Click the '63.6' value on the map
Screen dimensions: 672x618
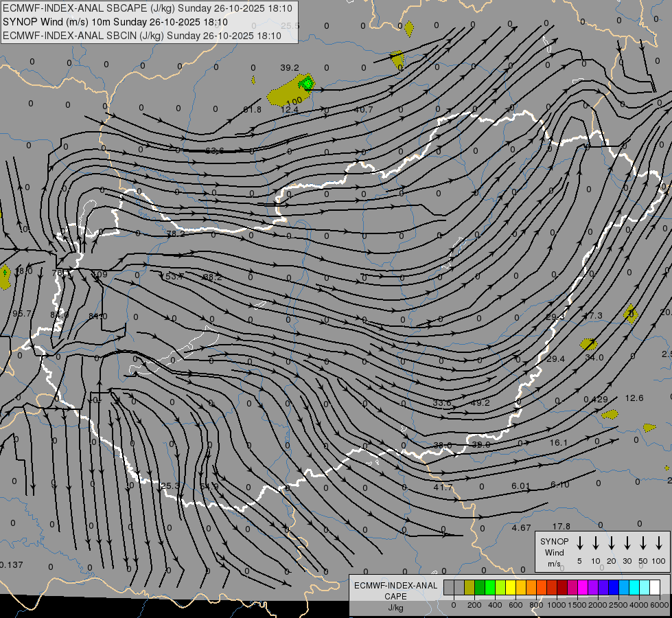tap(214, 151)
